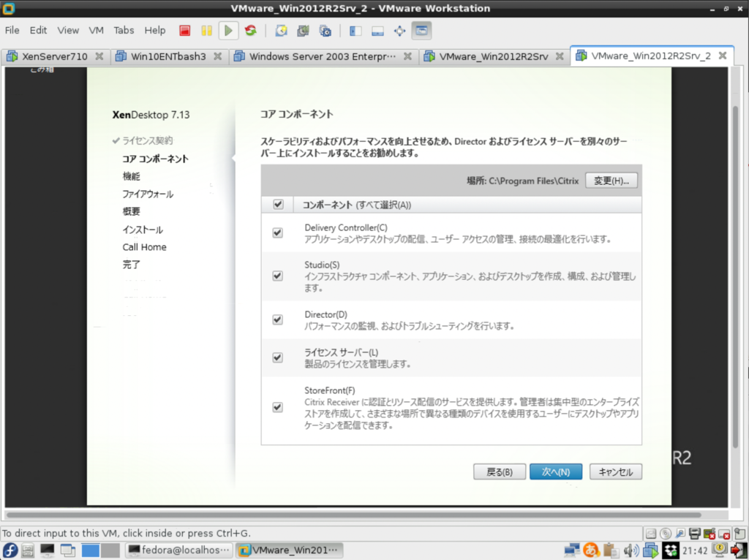Click fedora@localhost taskbar window button

click(x=179, y=550)
